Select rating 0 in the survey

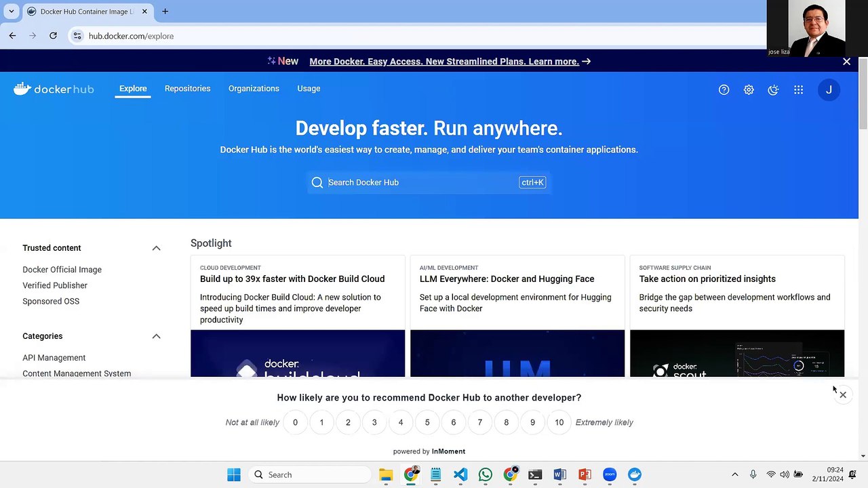295,422
